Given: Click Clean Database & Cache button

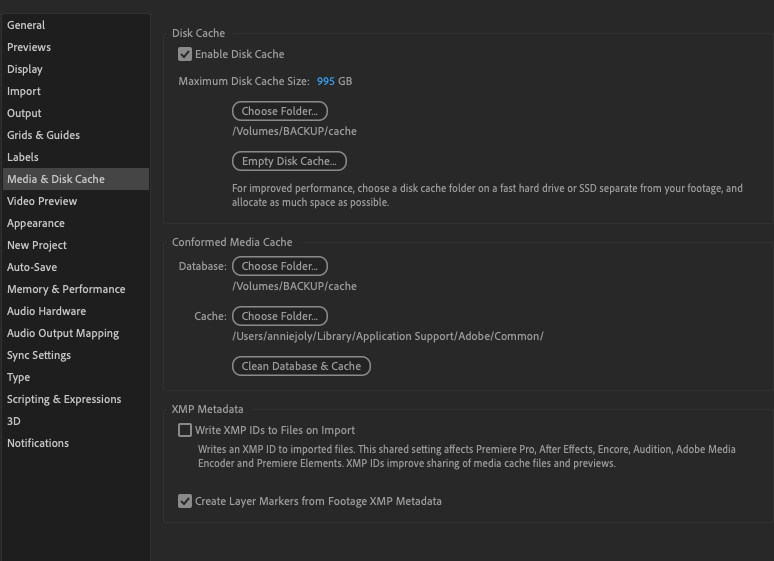Looking at the screenshot, I should [x=301, y=366].
